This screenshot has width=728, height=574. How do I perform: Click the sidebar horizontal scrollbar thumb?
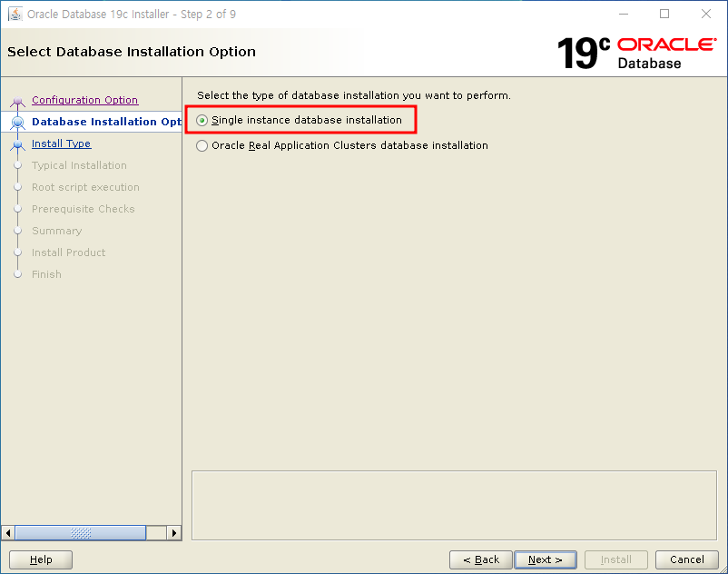(x=81, y=532)
